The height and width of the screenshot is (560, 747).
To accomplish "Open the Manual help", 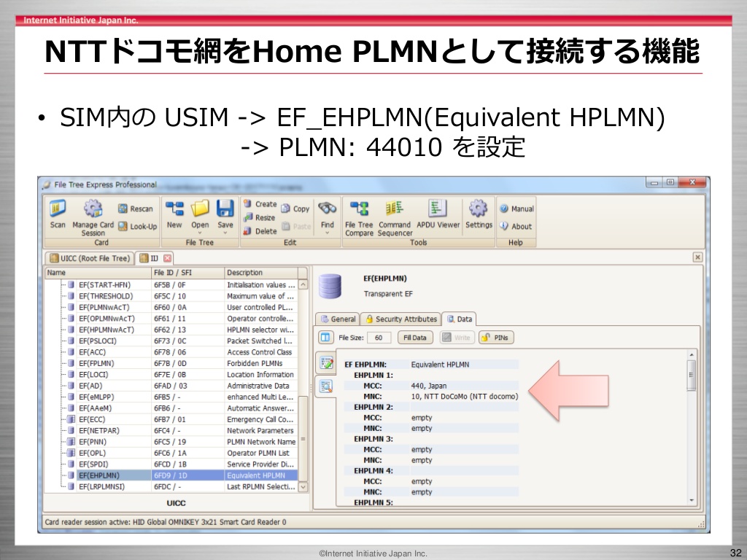I will (517, 209).
